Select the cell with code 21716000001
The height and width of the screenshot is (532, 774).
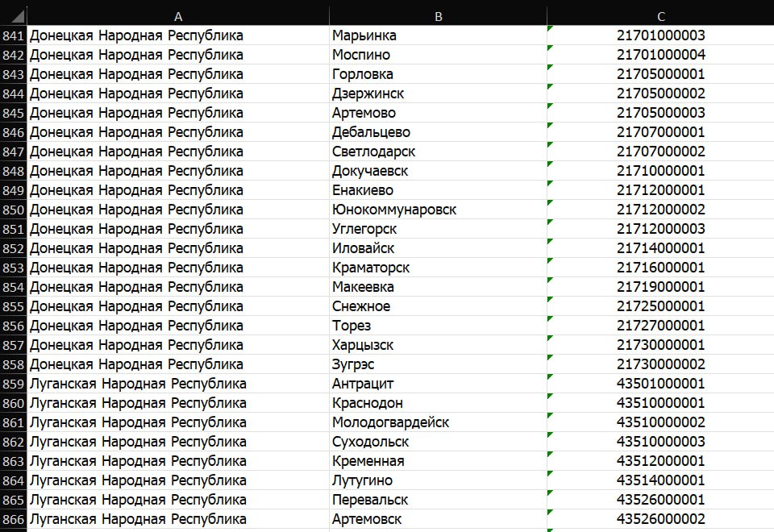660,268
